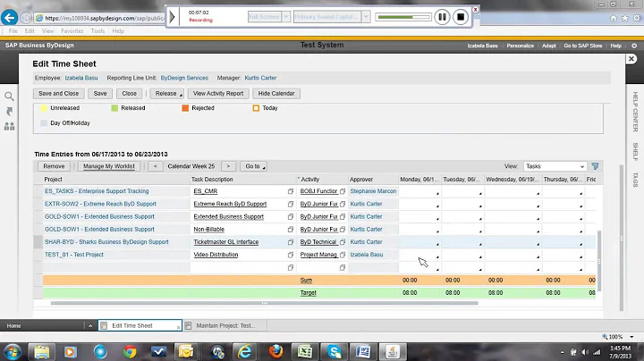
Task: Close the Edit Time Sheet overlay
Action: [x=631, y=59]
